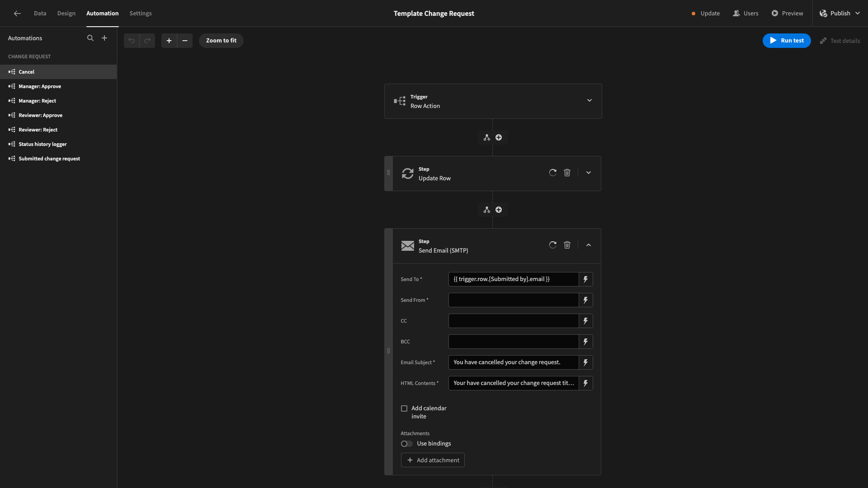This screenshot has width=868, height=488.
Task: Open bindings for CC field
Action: tap(586, 321)
